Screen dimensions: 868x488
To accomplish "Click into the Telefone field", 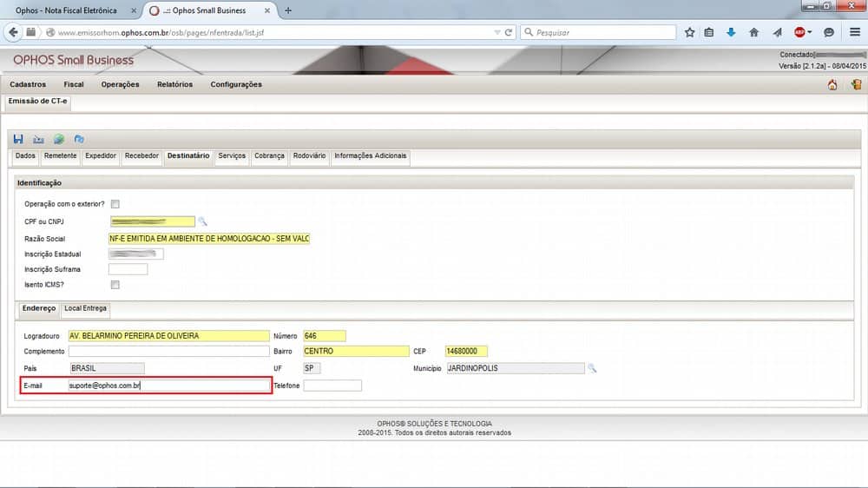I will [x=332, y=386].
